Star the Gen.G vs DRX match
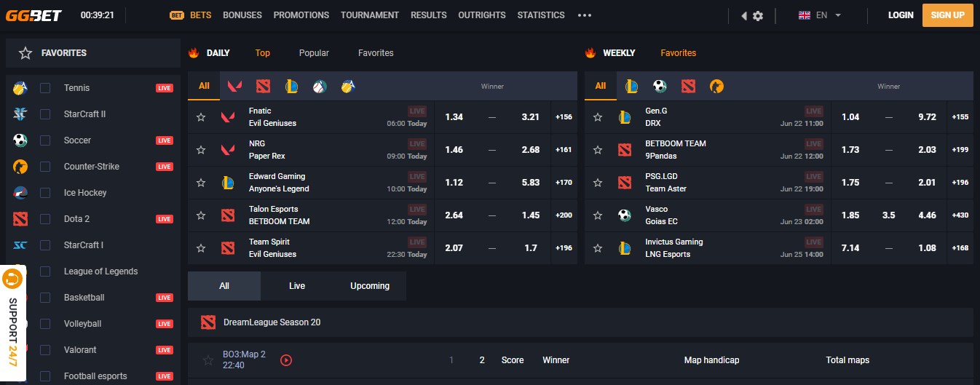980x385 pixels. click(x=598, y=117)
